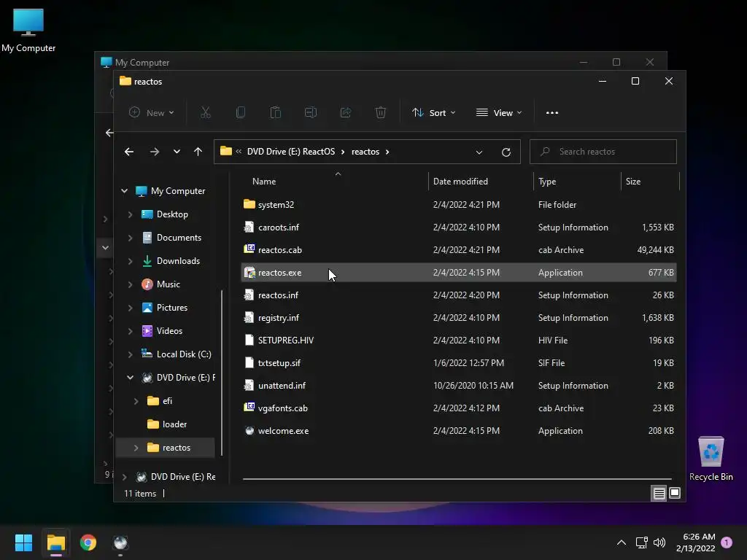
Task: Open the clock and date in taskbar
Action: pos(695,542)
